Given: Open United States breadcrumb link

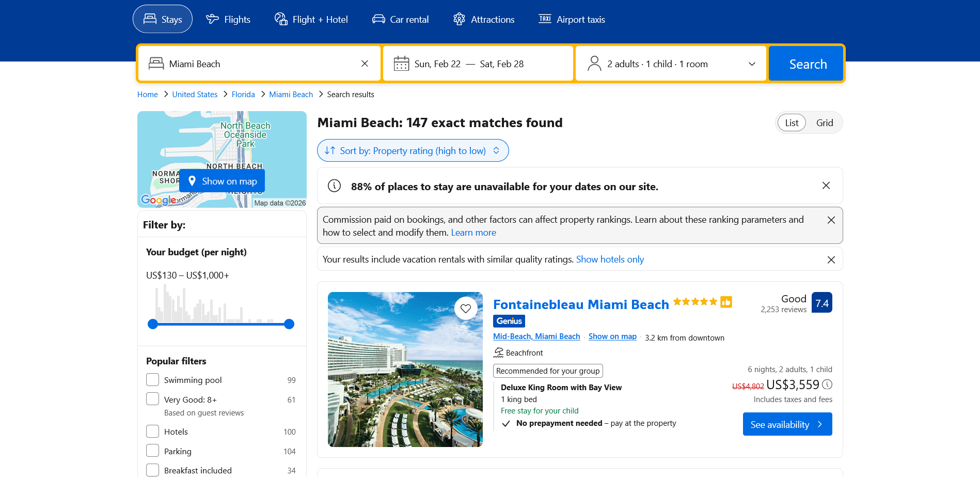Looking at the screenshot, I should pyautogui.click(x=195, y=95).
